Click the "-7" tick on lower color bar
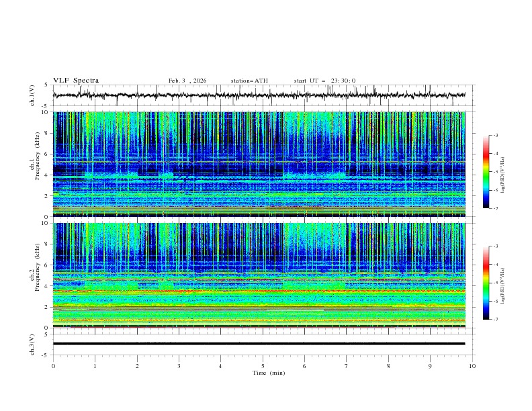The height and width of the screenshot is (411, 532). point(496,320)
